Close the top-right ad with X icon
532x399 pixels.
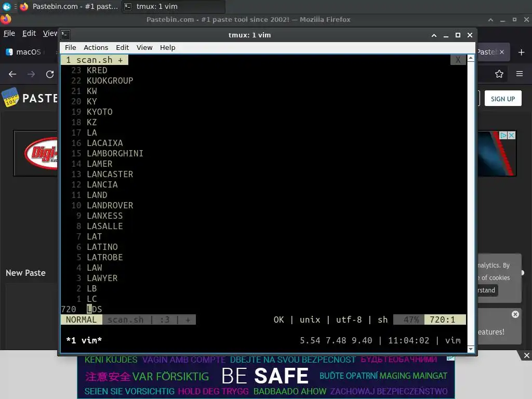tap(512, 136)
